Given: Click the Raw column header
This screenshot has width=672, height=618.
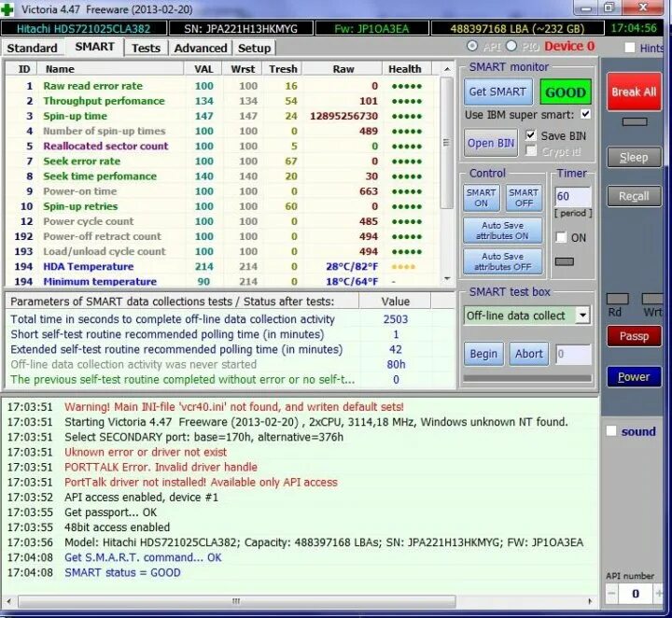Looking at the screenshot, I should (343, 69).
